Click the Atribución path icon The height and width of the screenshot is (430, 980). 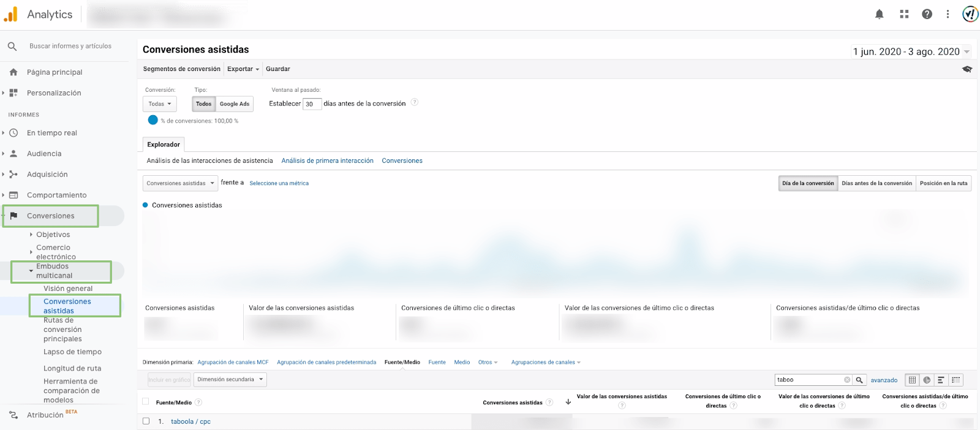[13, 415]
